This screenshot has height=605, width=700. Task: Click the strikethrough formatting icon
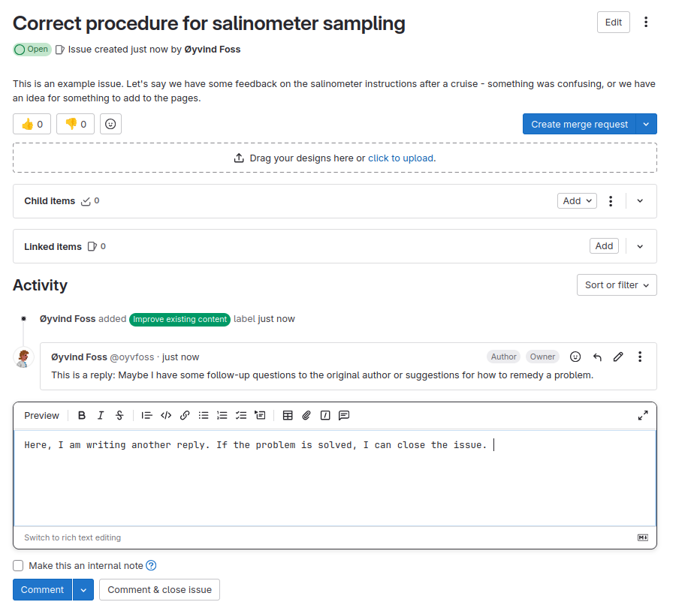pos(119,415)
